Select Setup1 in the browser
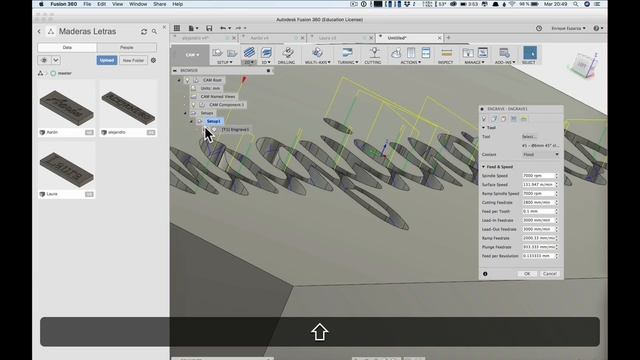 click(213, 121)
